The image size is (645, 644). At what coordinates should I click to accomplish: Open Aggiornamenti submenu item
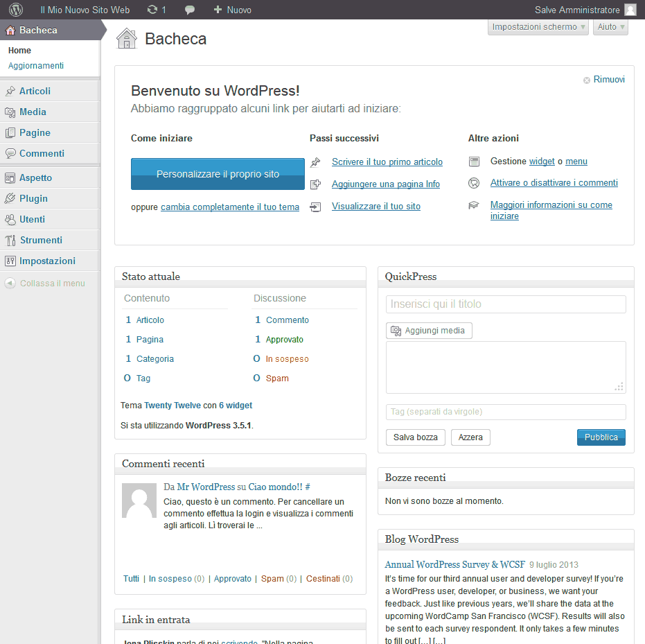(x=36, y=65)
